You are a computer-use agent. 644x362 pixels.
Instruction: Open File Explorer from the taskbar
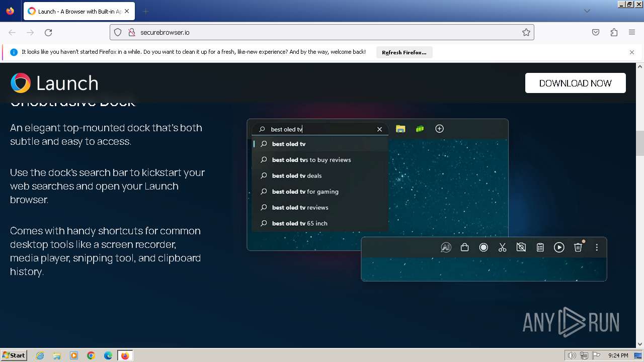(x=57, y=355)
